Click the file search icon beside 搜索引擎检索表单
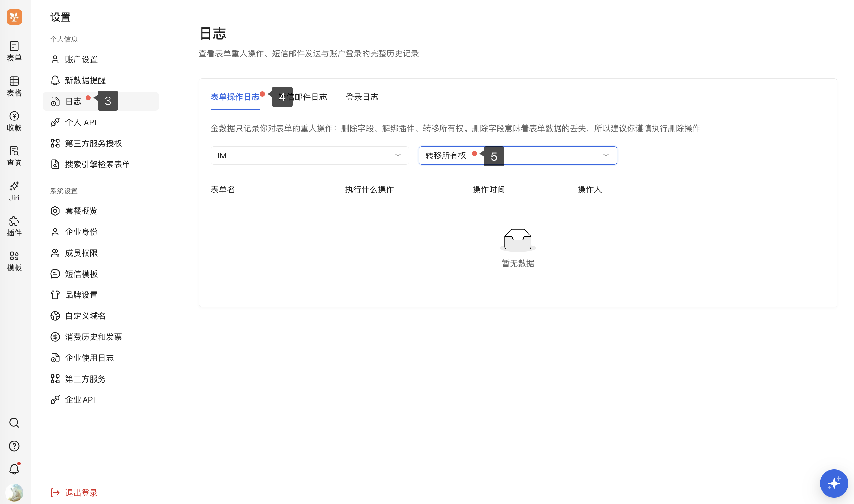This screenshot has height=504, width=854. coord(55,164)
